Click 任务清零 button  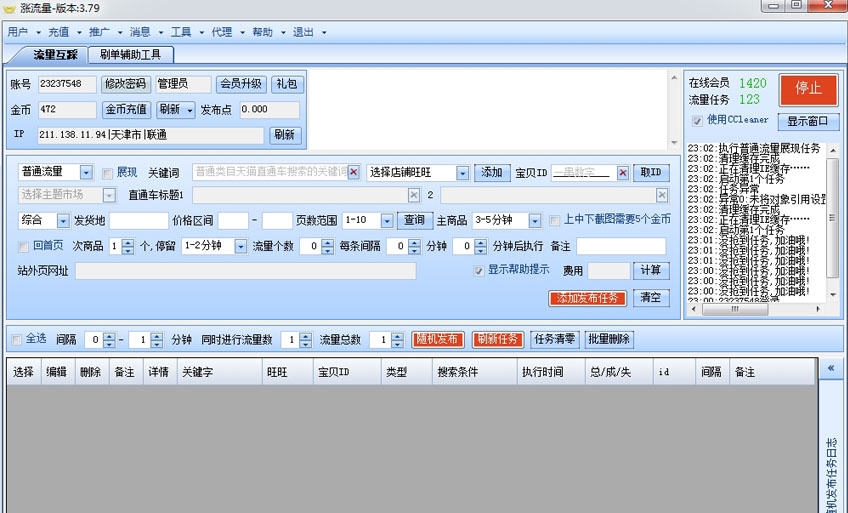(555, 339)
